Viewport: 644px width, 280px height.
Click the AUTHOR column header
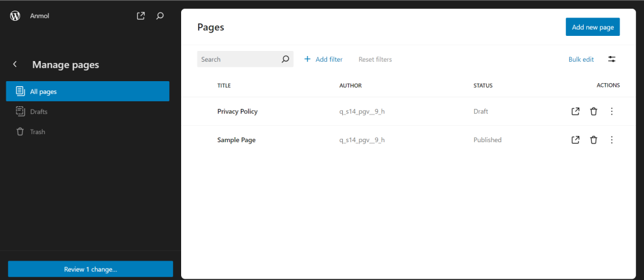(x=350, y=86)
